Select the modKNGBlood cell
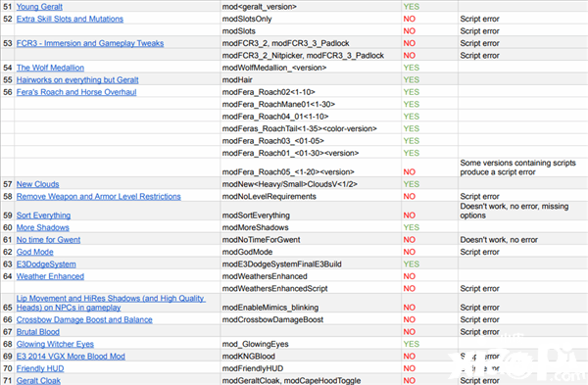Screen dimensions: 588x385 pyautogui.click(x=311, y=357)
